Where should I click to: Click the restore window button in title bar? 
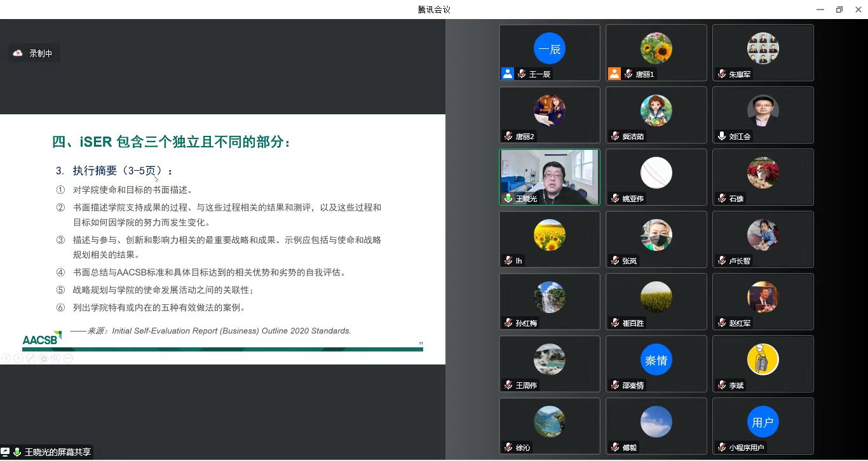[839, 10]
